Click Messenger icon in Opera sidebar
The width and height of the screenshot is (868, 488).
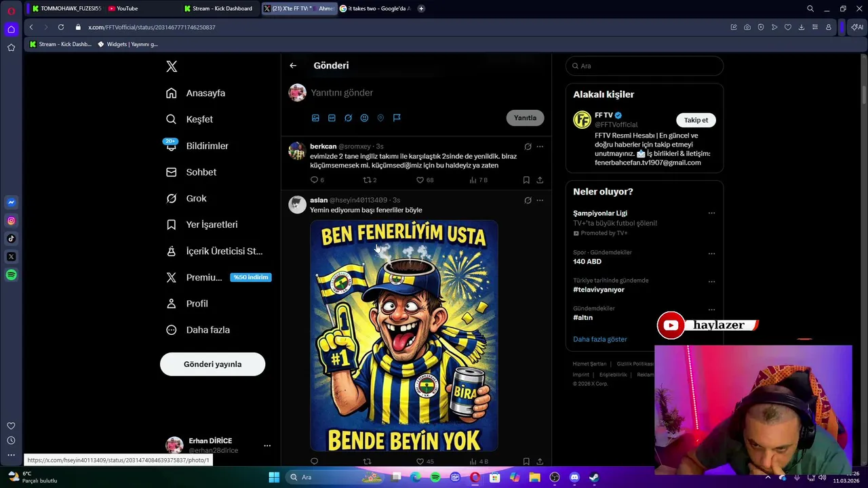tap(11, 202)
